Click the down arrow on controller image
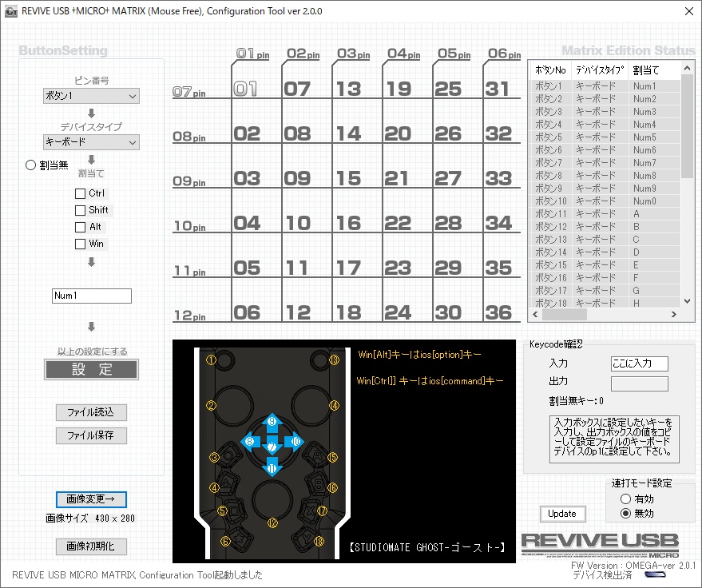The width and height of the screenshot is (702, 588). (272, 467)
